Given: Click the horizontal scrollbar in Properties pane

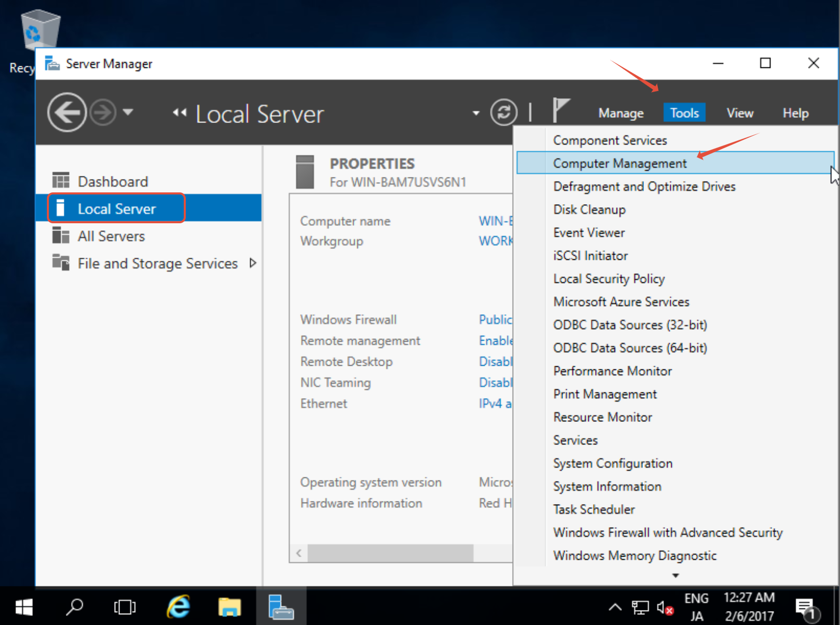Looking at the screenshot, I should coord(390,553).
